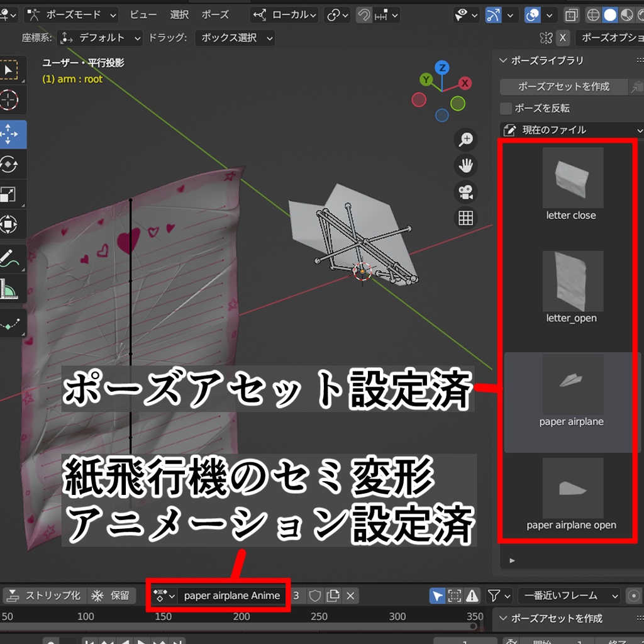
Task: Open the 現在のファイル pose library dropdown
Action: pyautogui.click(x=569, y=130)
